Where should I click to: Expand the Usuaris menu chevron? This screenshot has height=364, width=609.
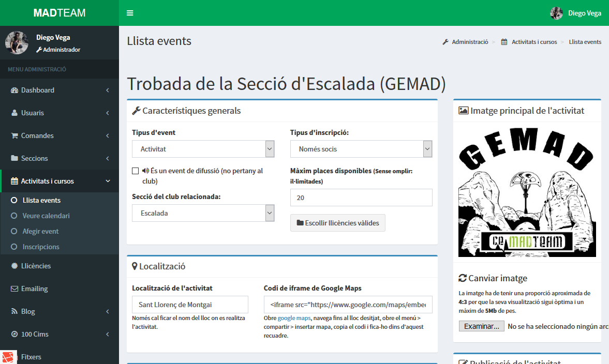click(108, 113)
